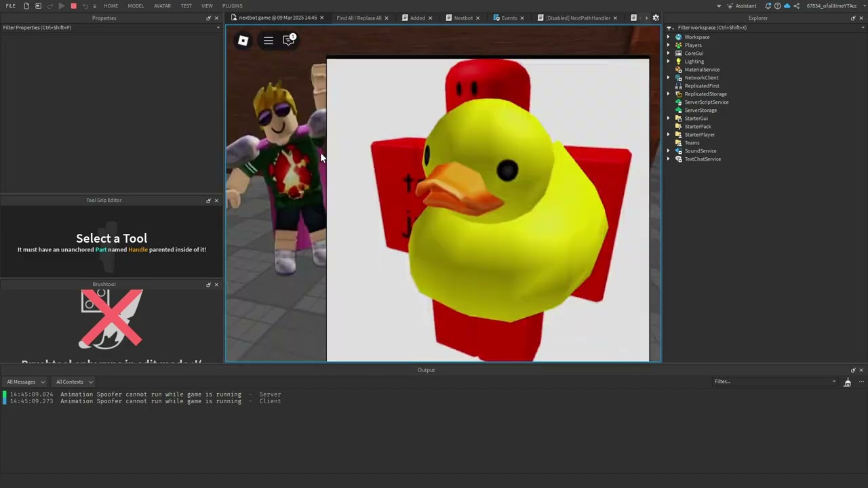
Task: Open the in-game chat icon with badge
Action: click(x=289, y=40)
